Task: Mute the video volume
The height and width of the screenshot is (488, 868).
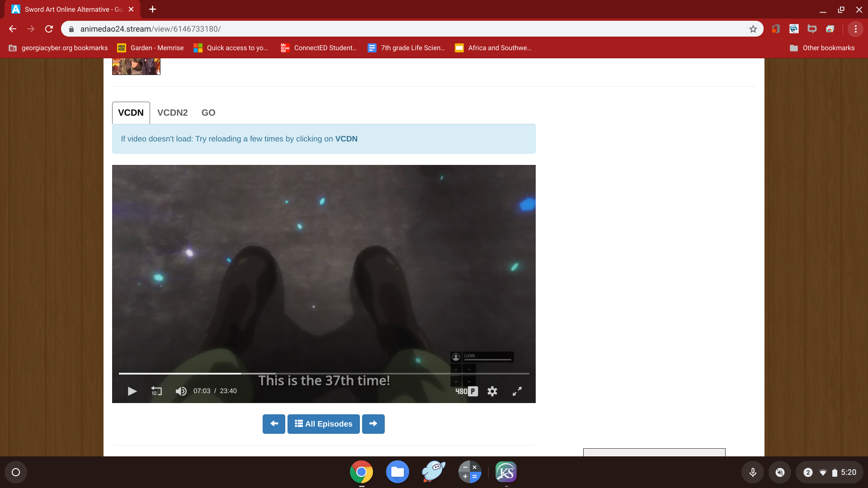Action: click(x=181, y=391)
